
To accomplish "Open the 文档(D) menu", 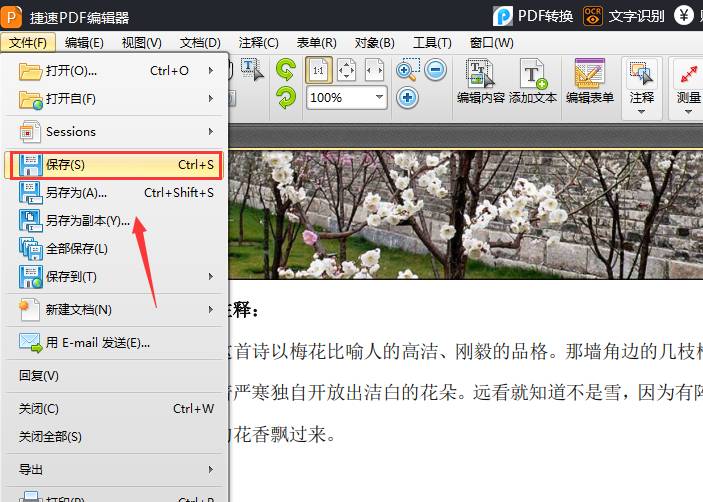I will click(200, 43).
